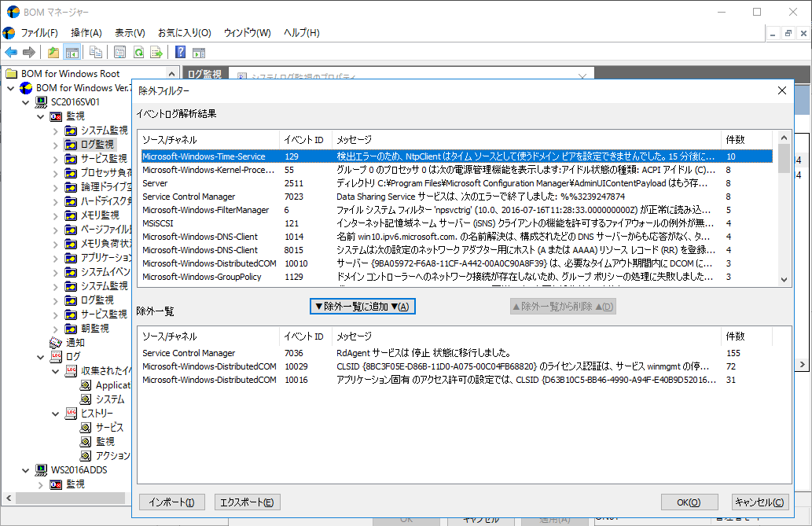Click the icon beside アクション history node
Image resolution: width=812 pixels, height=526 pixels.
pos(86,455)
